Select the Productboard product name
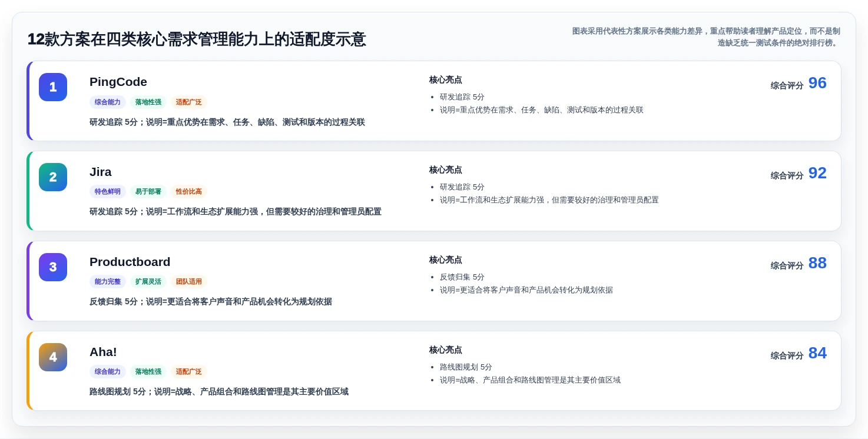 [x=130, y=262]
